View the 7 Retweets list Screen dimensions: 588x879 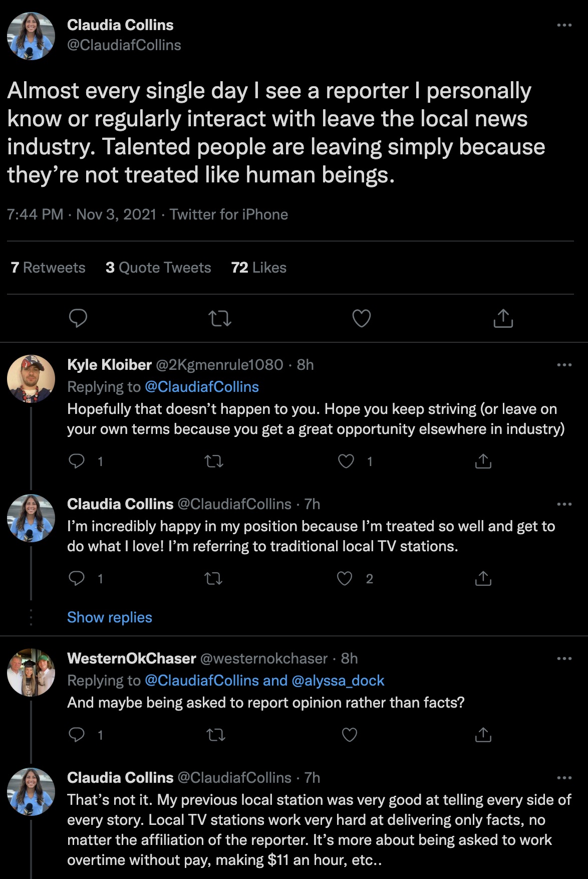[x=48, y=268]
